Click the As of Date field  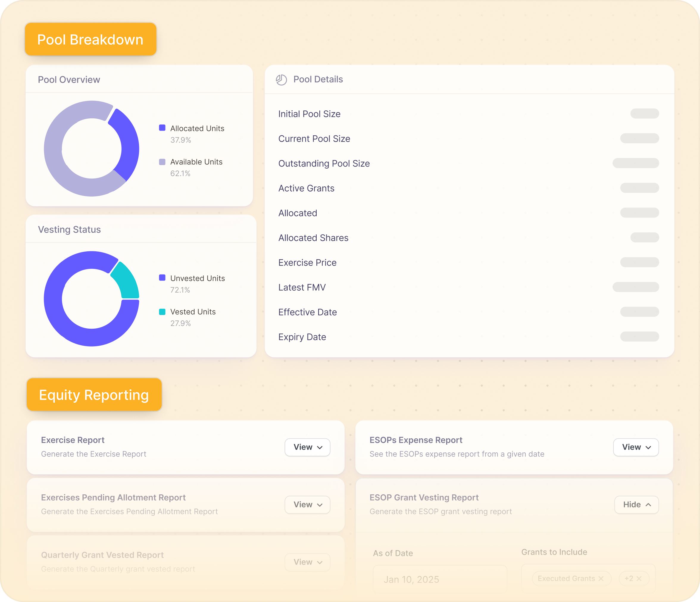440,579
